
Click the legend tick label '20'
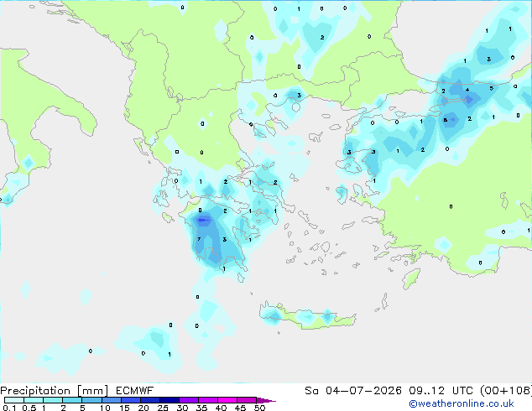click(x=143, y=408)
